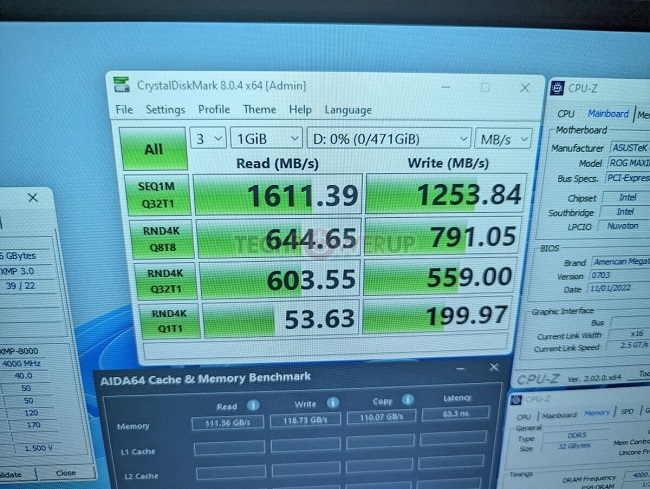The width and height of the screenshot is (650, 489).
Task: Minimize the AIDA64 benchmark window
Action: click(x=460, y=368)
